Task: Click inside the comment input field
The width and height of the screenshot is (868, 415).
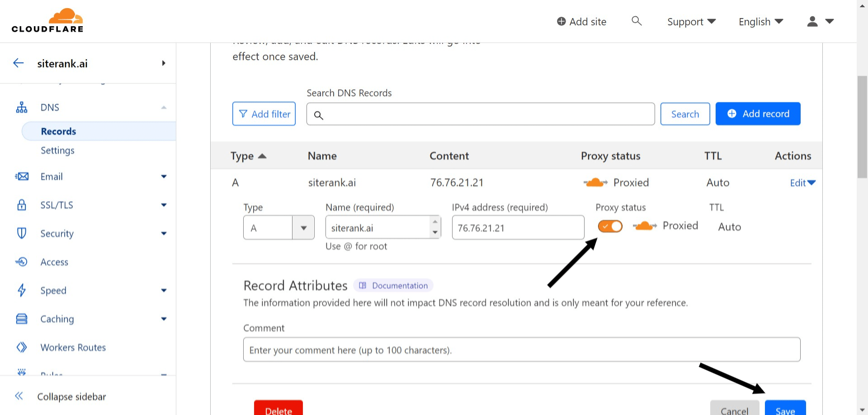Action: point(520,349)
